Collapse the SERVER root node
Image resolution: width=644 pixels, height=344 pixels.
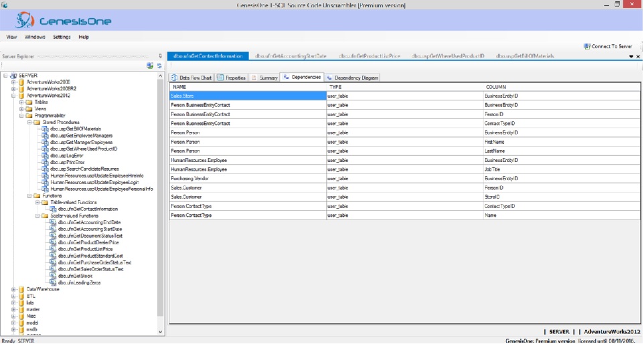6,76
